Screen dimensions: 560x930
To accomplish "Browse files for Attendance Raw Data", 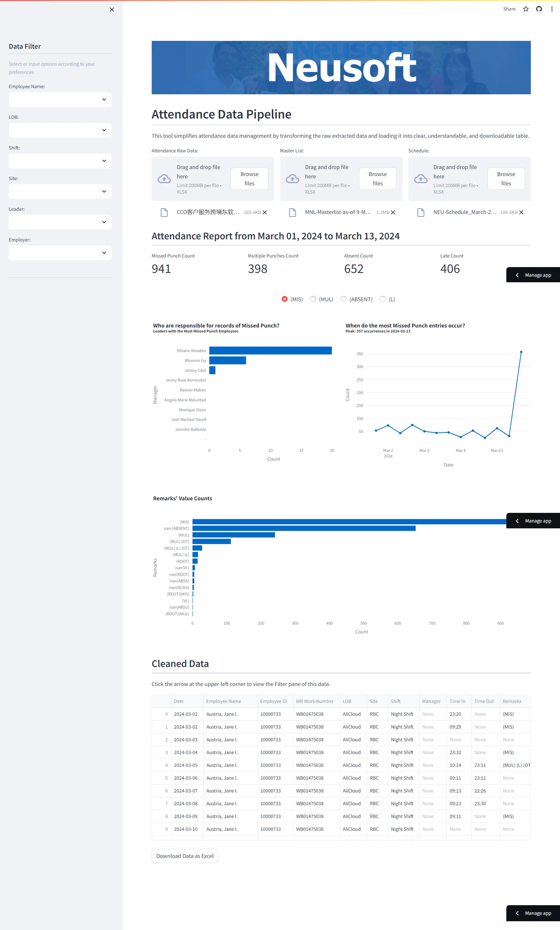I will pos(249,179).
